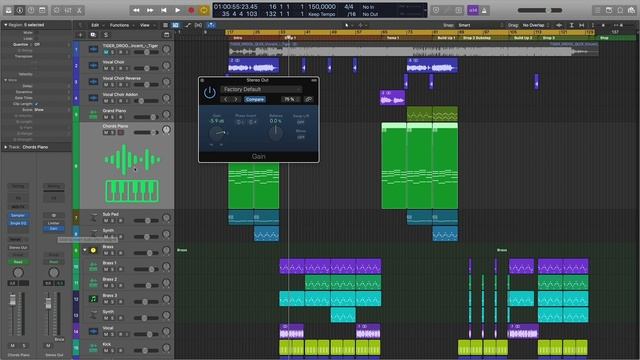Record-enable the Chords Piano track
640x360 pixels.
click(120, 133)
